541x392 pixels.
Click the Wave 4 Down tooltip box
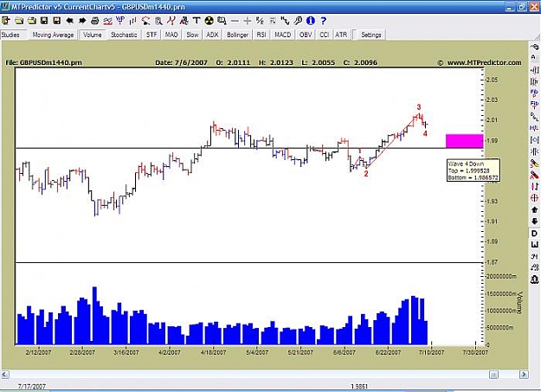tap(473, 170)
